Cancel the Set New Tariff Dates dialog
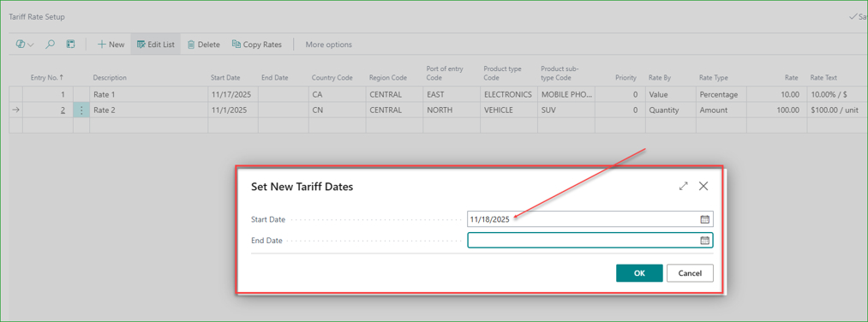This screenshot has height=322, width=868. [690, 273]
